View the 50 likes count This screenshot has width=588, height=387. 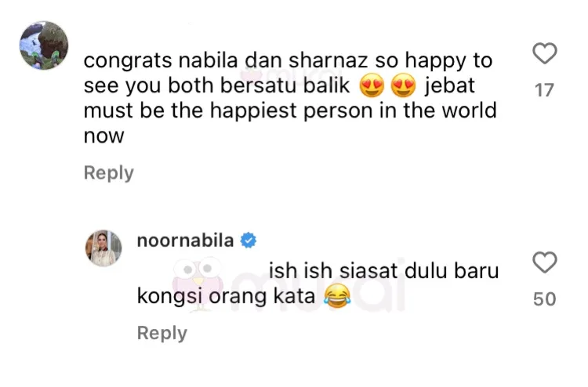point(545,299)
